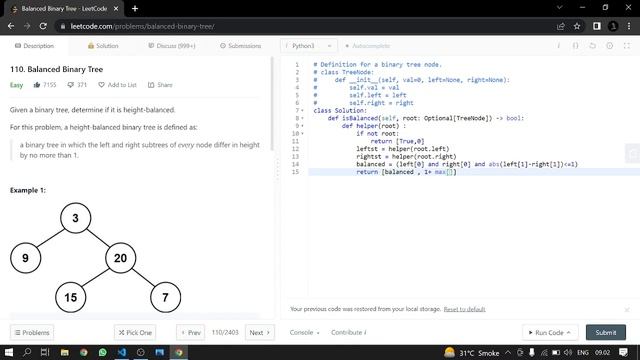Click the description panel scrollbar
640x360 pixels.
pyautogui.click(x=272, y=104)
